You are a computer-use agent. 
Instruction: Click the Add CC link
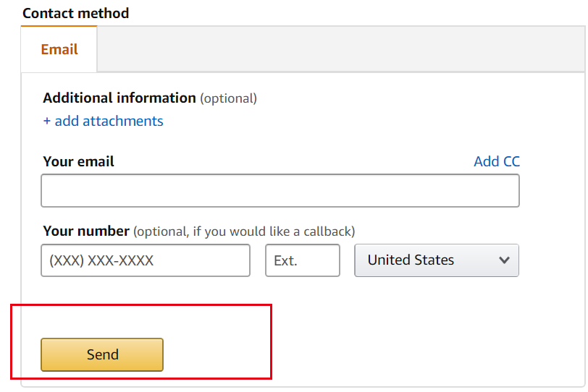pos(496,161)
